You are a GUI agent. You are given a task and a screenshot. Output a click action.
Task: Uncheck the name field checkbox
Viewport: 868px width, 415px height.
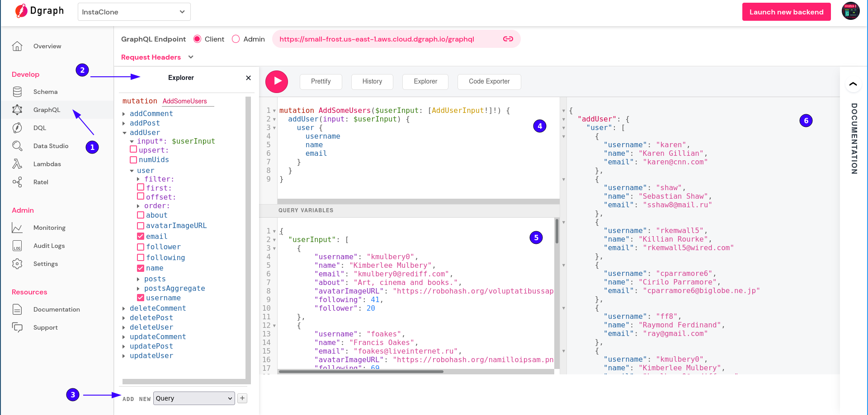point(141,268)
